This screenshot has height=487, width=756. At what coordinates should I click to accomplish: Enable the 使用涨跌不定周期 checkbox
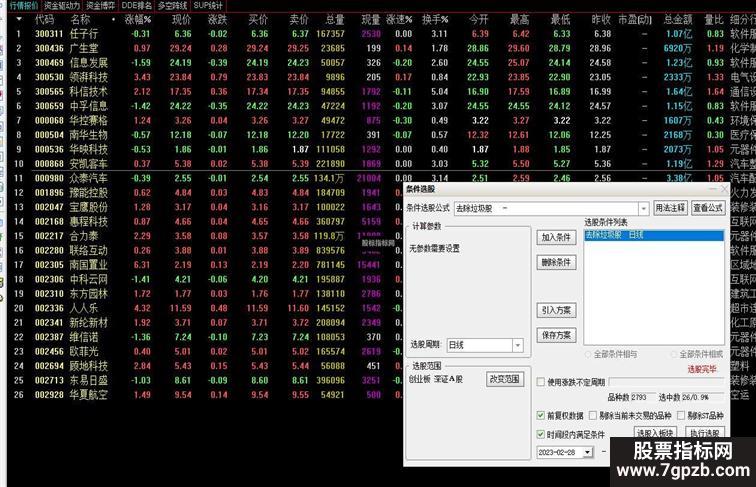coord(540,382)
